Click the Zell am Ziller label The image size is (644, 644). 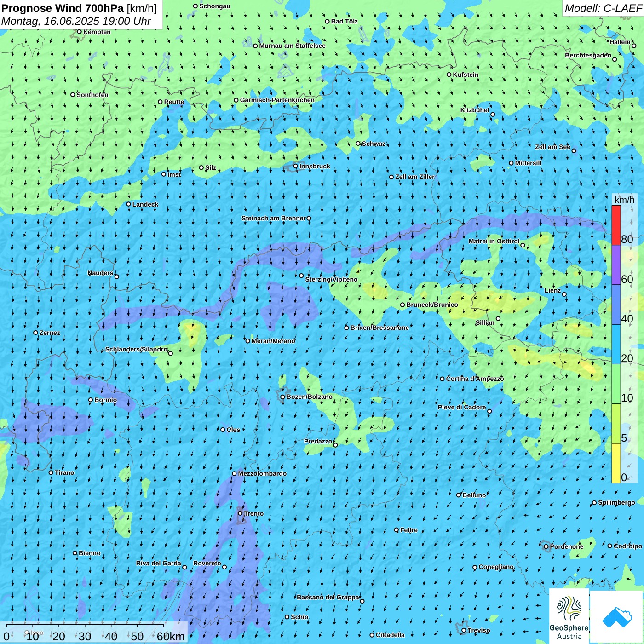(414, 177)
